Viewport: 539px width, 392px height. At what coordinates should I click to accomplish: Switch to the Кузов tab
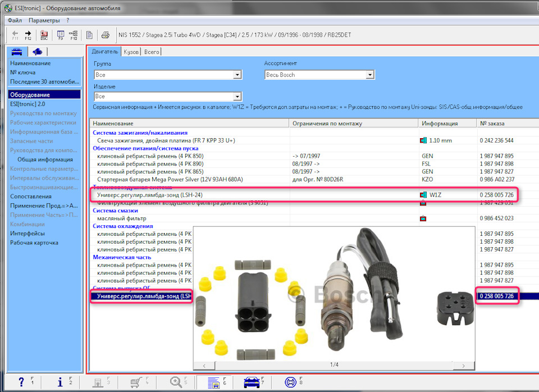(131, 52)
